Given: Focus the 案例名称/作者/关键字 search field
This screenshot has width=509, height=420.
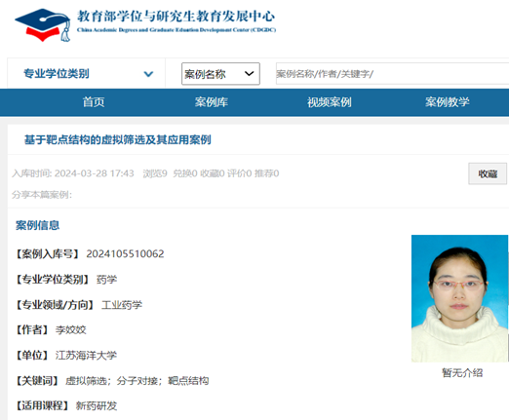Looking at the screenshot, I should click(x=392, y=74).
